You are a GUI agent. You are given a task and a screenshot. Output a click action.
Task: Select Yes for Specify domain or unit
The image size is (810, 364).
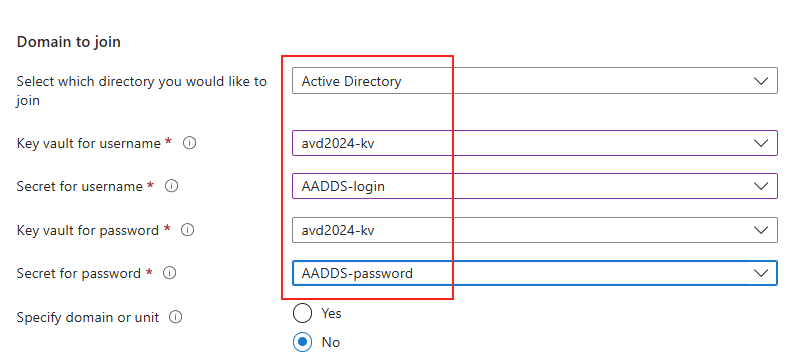pos(302,313)
